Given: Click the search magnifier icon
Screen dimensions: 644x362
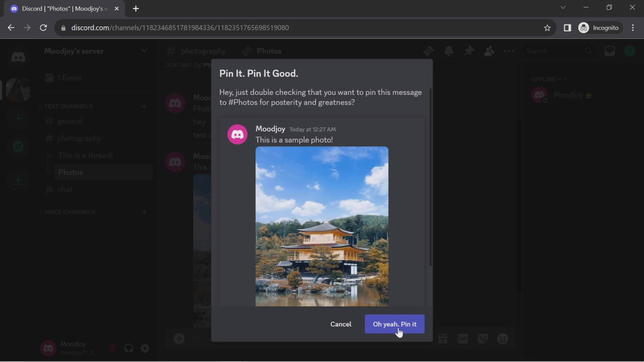Looking at the screenshot, I should click(588, 51).
